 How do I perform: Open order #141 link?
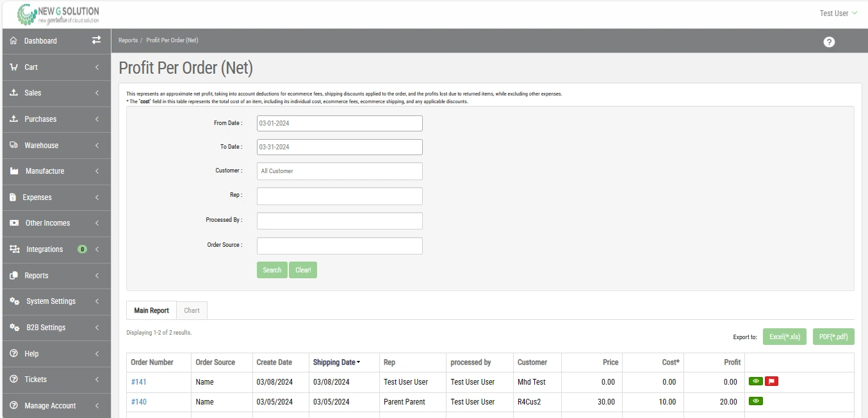(139, 382)
